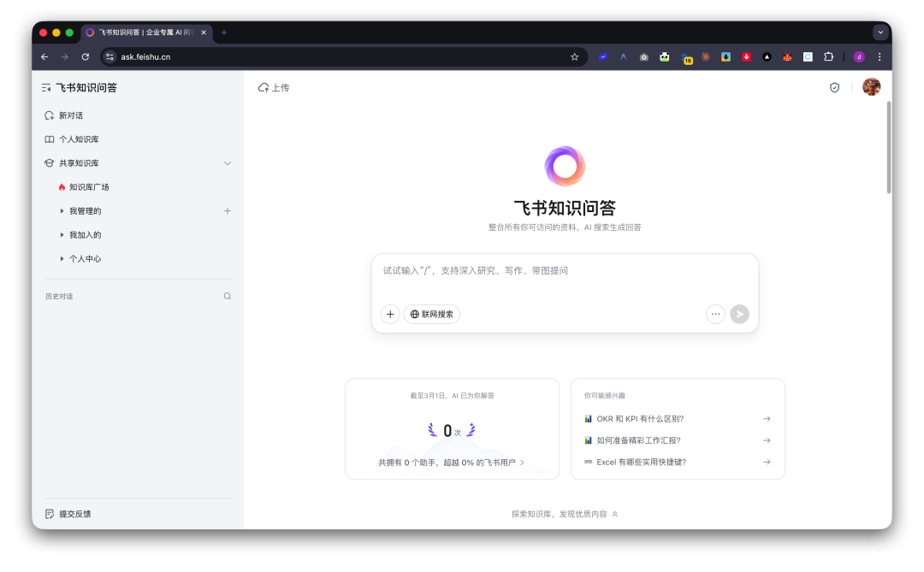Enable browser reader mode icon in address bar
This screenshot has width=924, height=572.
tap(601, 56)
